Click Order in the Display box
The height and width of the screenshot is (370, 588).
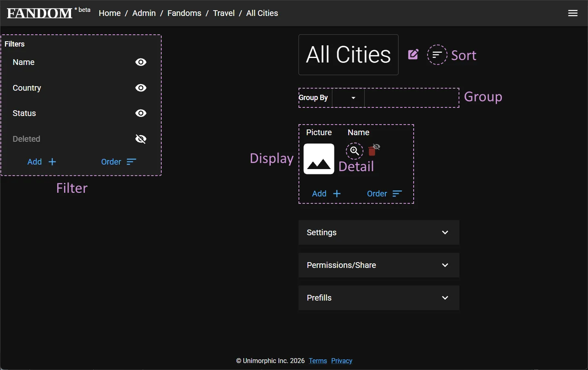(x=385, y=194)
